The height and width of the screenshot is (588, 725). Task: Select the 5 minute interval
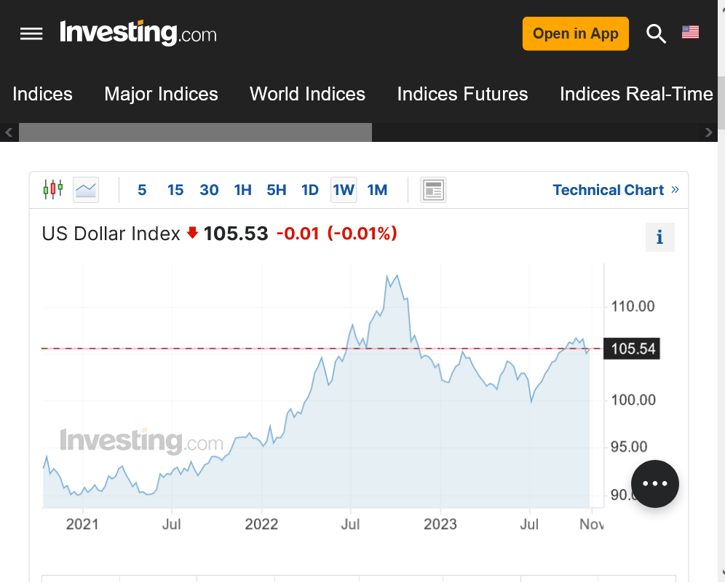(142, 190)
